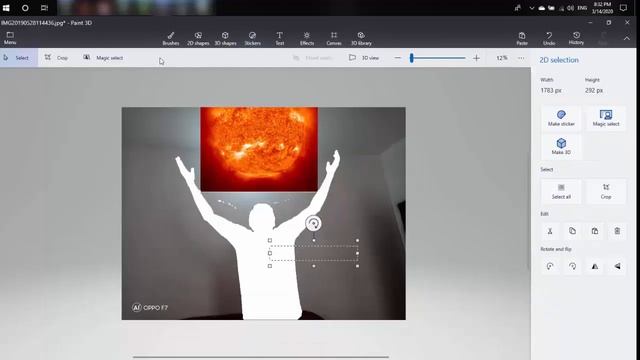
Task: Click the Delete trash icon
Action: click(x=617, y=231)
